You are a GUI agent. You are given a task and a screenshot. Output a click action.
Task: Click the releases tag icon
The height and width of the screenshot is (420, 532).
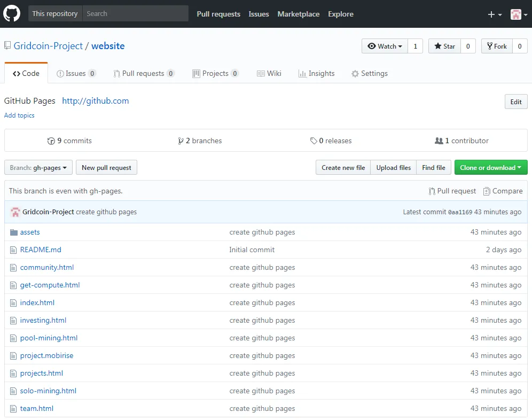coord(314,141)
